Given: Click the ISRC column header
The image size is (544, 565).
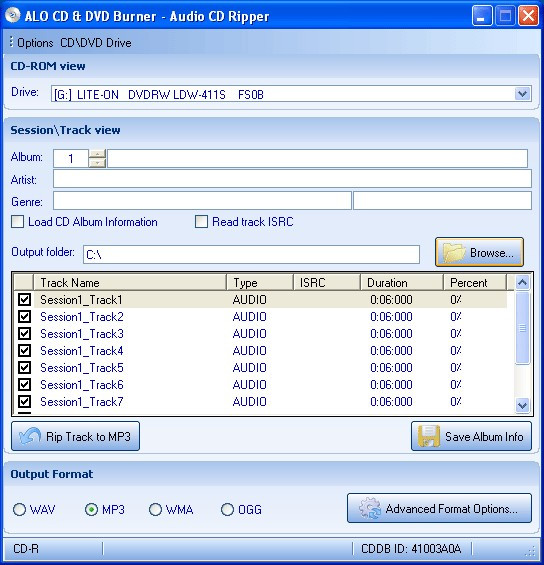Looking at the screenshot, I should point(327,282).
